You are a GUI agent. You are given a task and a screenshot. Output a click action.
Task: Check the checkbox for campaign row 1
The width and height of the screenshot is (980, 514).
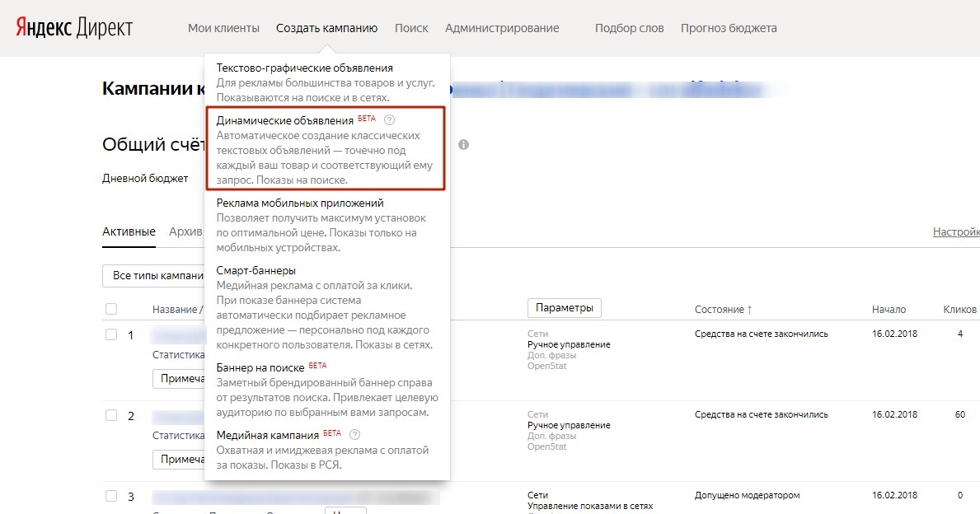pyautogui.click(x=111, y=334)
